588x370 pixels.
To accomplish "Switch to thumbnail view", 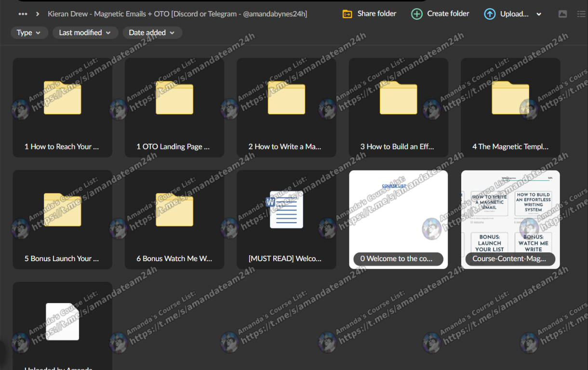I will [562, 14].
